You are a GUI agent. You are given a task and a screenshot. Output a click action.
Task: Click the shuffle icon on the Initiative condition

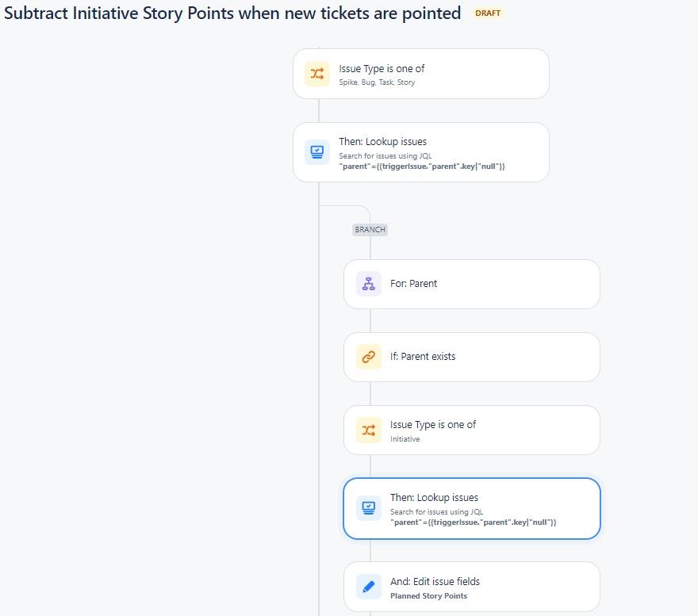[368, 430]
